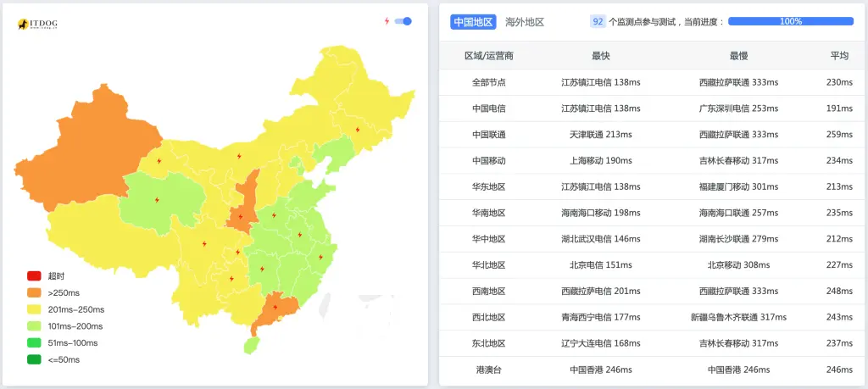This screenshot has height=389, width=868.
Task: Click the lightning marker on orange Shaanxi province
Action: tap(241, 217)
